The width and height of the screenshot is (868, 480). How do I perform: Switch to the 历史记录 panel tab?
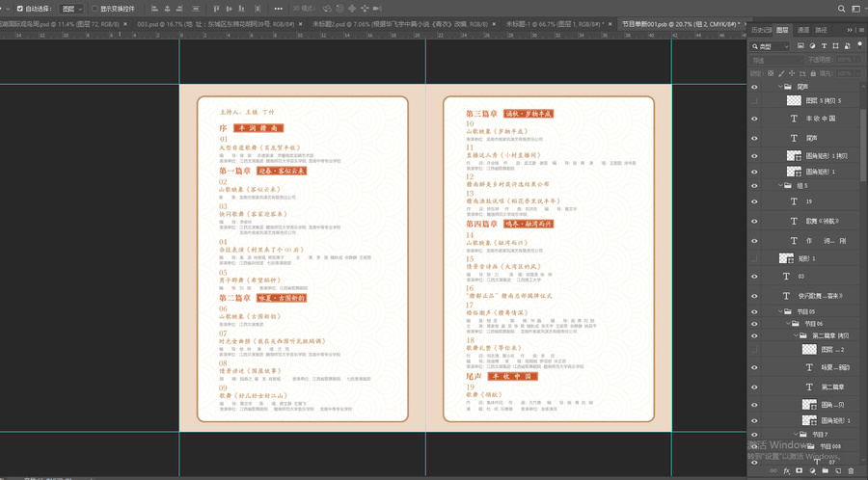click(761, 30)
